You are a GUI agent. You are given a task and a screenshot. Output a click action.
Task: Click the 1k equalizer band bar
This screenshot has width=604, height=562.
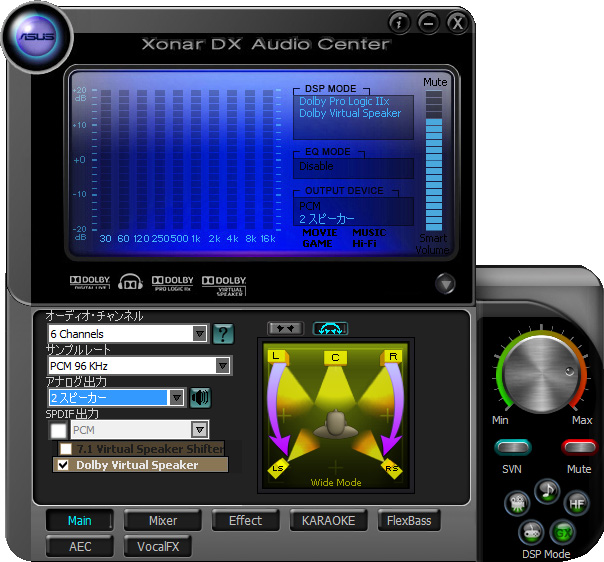click(196, 160)
